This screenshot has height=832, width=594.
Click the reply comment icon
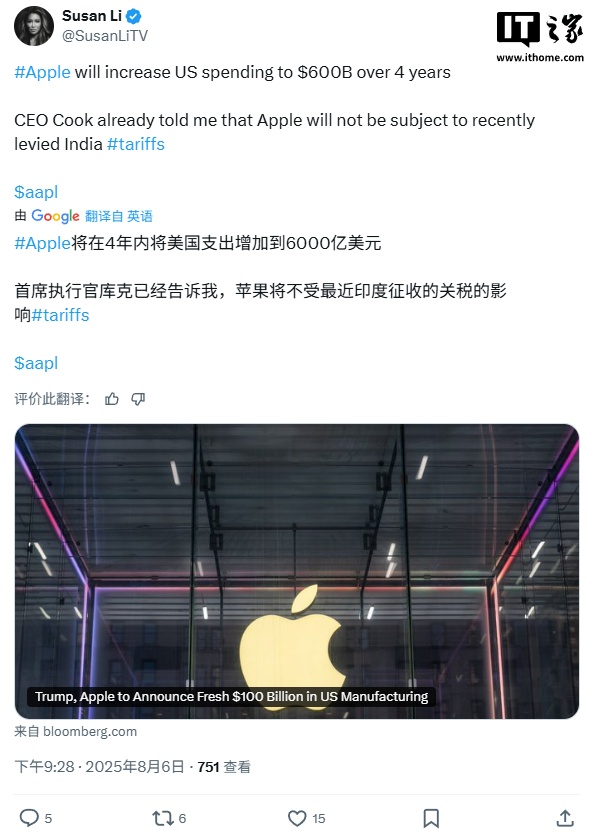coord(29,817)
